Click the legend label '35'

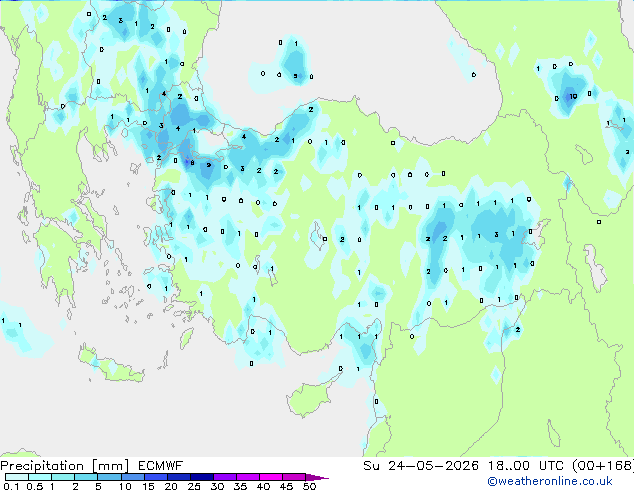[x=240, y=486]
